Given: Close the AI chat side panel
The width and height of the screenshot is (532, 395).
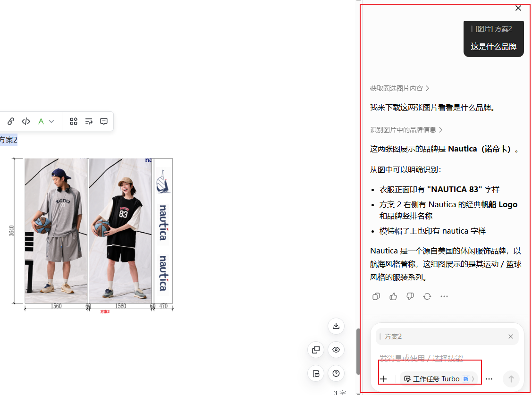Looking at the screenshot, I should pos(518,8).
